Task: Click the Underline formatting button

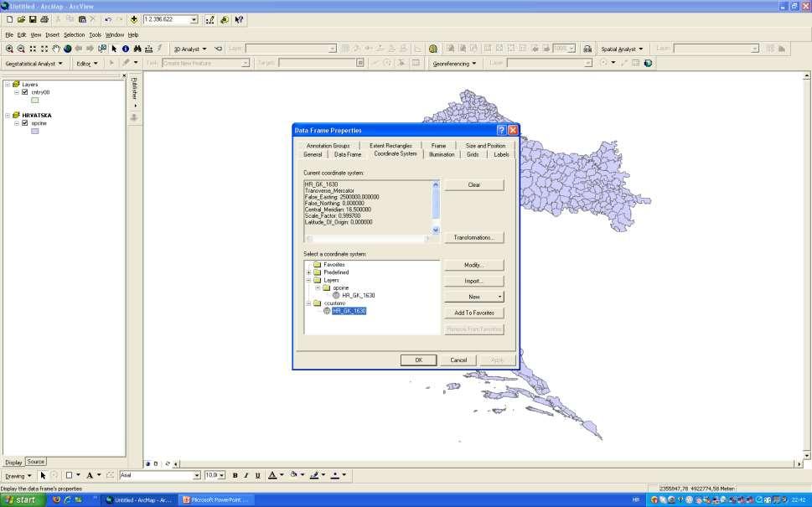Action: 257,475
